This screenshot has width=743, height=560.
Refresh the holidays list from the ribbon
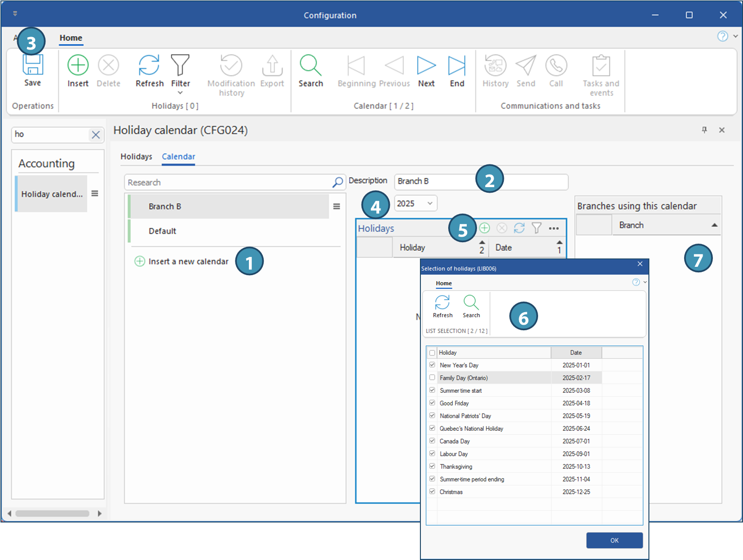pyautogui.click(x=149, y=66)
